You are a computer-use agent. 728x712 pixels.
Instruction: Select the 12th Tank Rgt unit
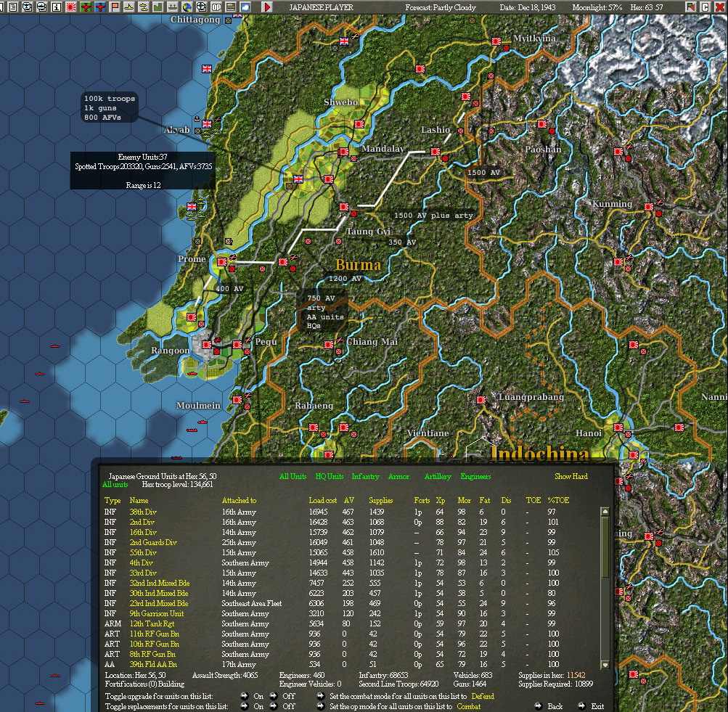point(152,623)
